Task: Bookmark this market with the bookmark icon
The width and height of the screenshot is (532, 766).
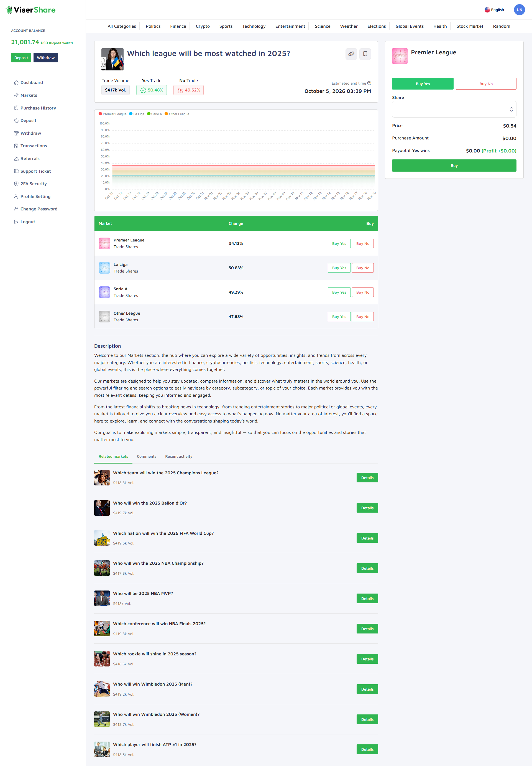Action: coord(365,54)
